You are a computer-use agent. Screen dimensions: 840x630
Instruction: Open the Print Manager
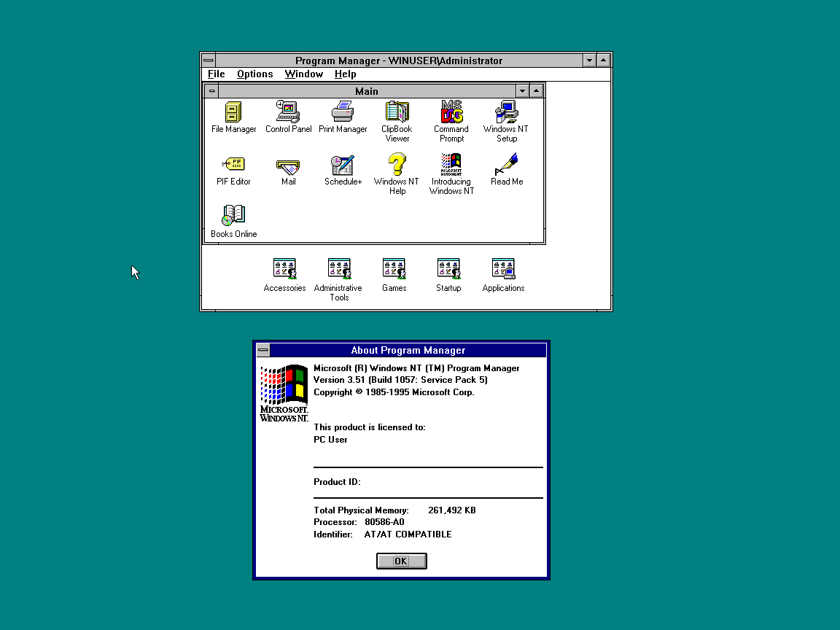click(x=343, y=113)
